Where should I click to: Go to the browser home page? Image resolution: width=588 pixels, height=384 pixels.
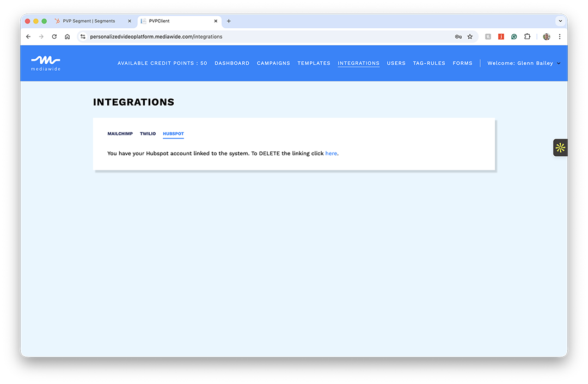pyautogui.click(x=68, y=36)
